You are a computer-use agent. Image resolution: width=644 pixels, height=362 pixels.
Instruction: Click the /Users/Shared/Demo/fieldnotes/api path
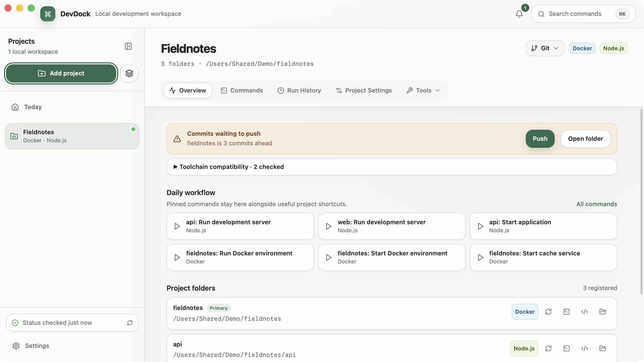click(234, 355)
